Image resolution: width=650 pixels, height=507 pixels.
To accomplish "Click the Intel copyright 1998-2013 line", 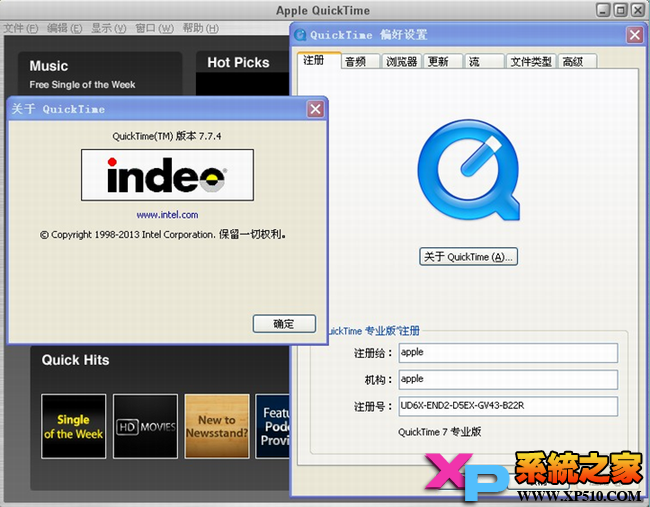I will click(163, 235).
